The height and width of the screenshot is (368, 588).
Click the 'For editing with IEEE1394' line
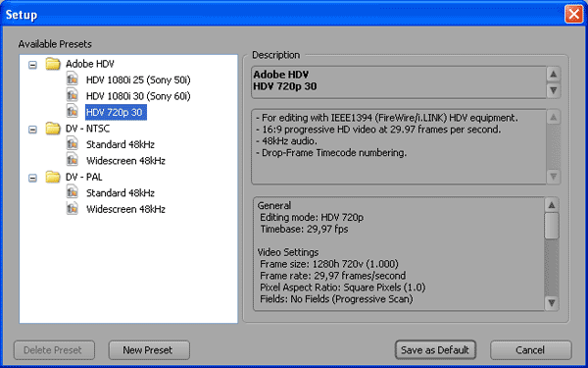point(387,118)
